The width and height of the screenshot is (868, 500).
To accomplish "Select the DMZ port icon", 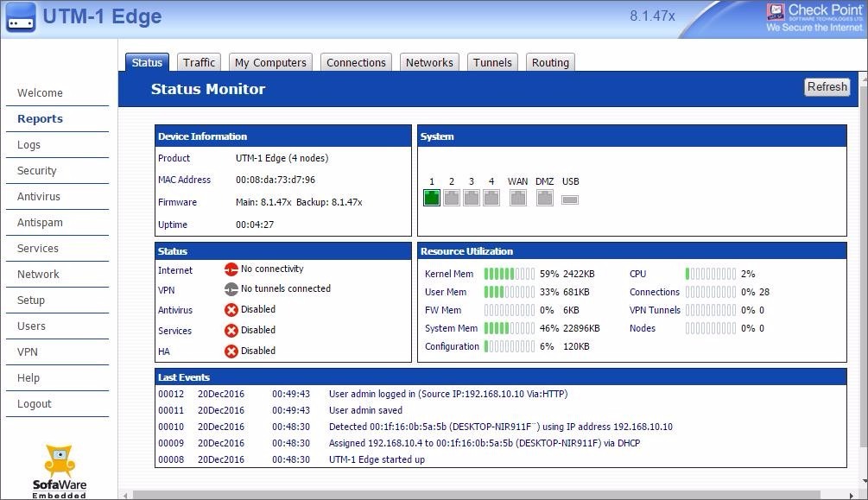I will (x=545, y=198).
